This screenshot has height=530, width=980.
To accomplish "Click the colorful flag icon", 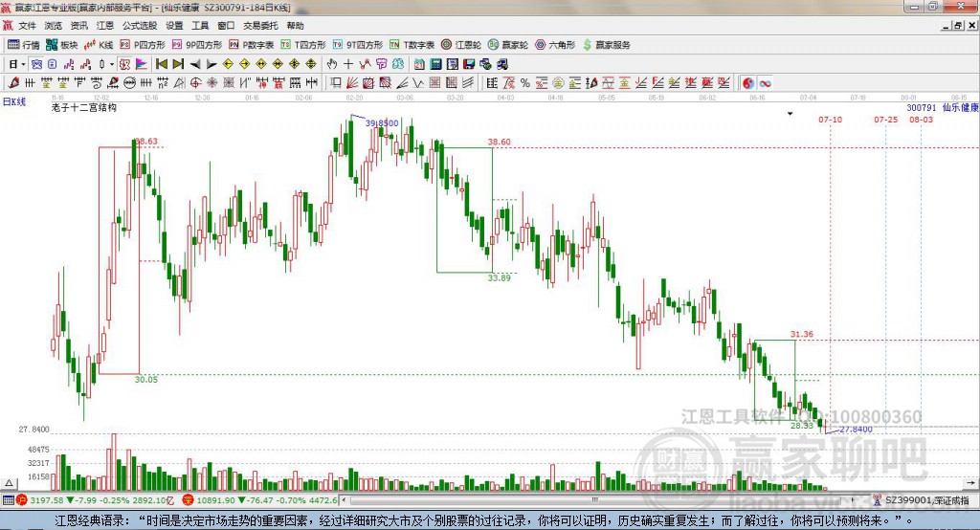I will click(142, 64).
